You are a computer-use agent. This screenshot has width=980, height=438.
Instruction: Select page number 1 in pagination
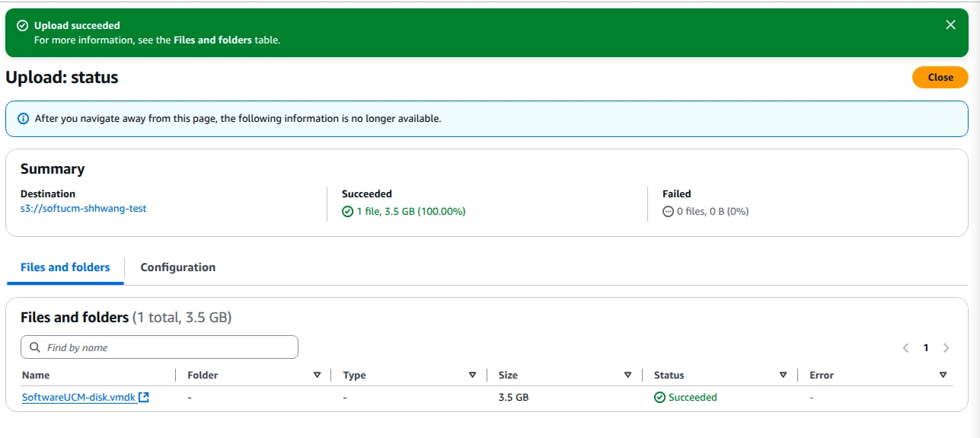(926, 347)
